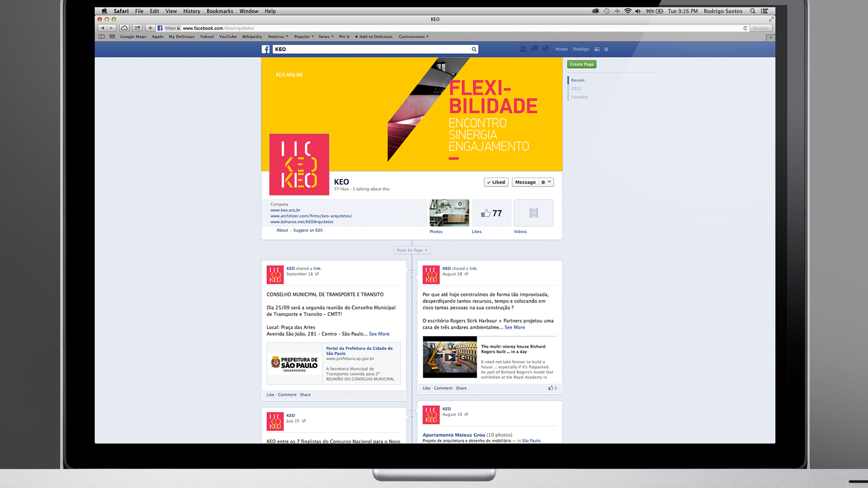This screenshot has height=488, width=868.
Task: Reload the page with the refresh icon
Action: (745, 28)
